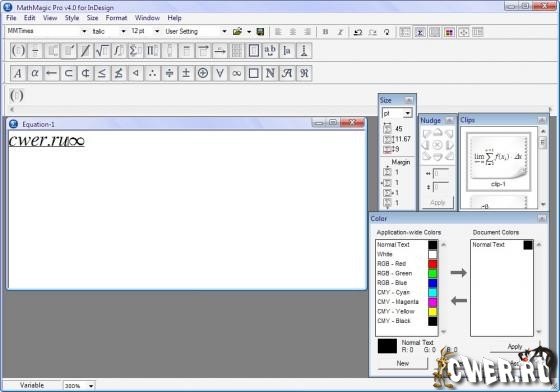Expand the MMTimes font dropdown
560x392 pixels.
coord(84,31)
